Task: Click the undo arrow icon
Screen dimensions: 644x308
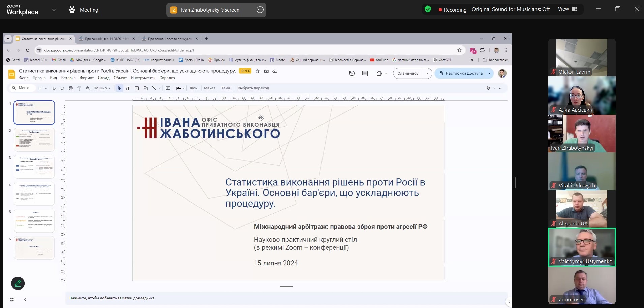Action: tap(54, 88)
